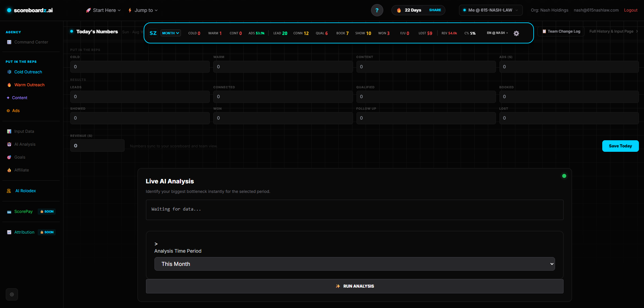Click the WON input field
Image resolution: width=644 pixels, height=308 pixels.
(283, 118)
